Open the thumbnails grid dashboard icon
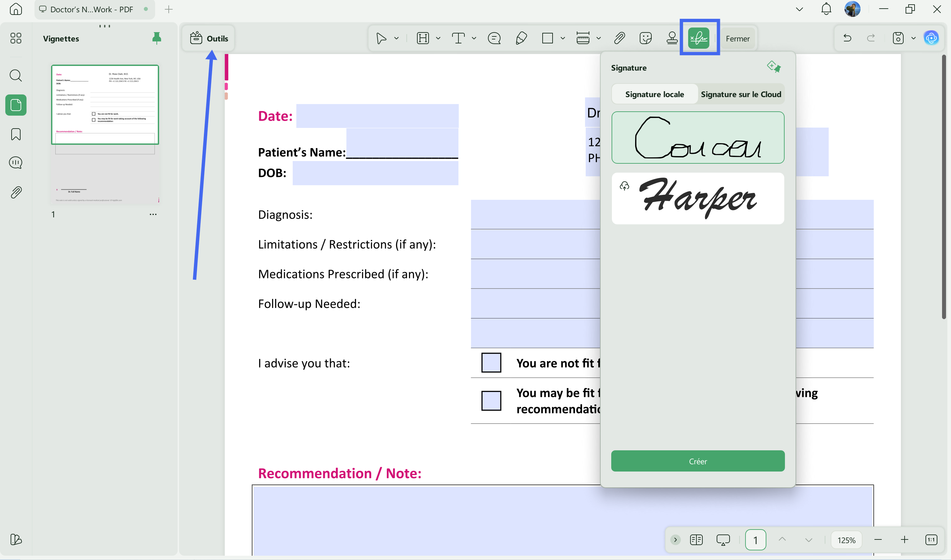 pyautogui.click(x=16, y=38)
